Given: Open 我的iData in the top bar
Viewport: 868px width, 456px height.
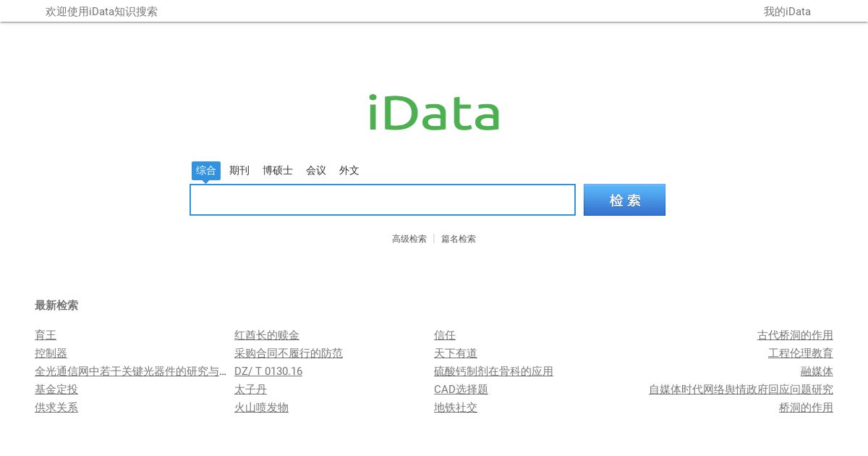Looking at the screenshot, I should [x=787, y=12].
